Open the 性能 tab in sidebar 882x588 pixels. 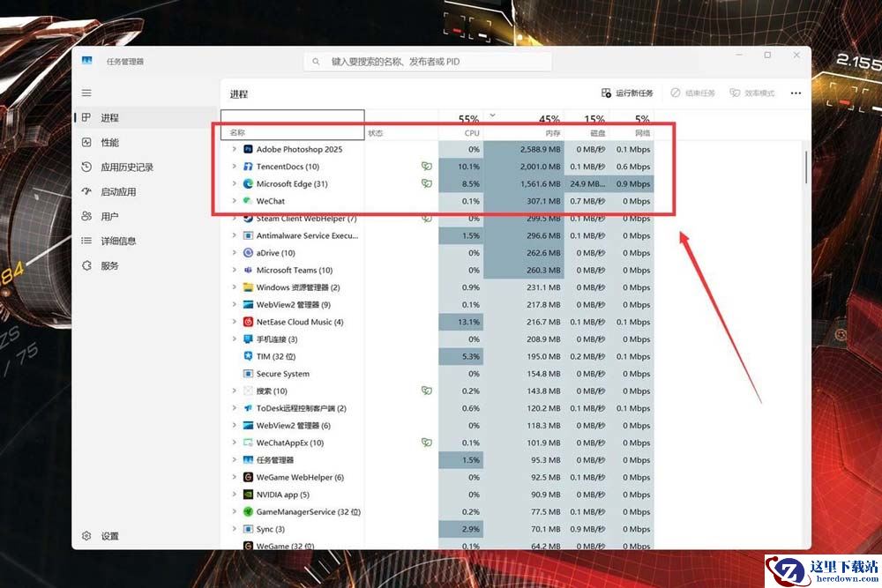(146, 142)
